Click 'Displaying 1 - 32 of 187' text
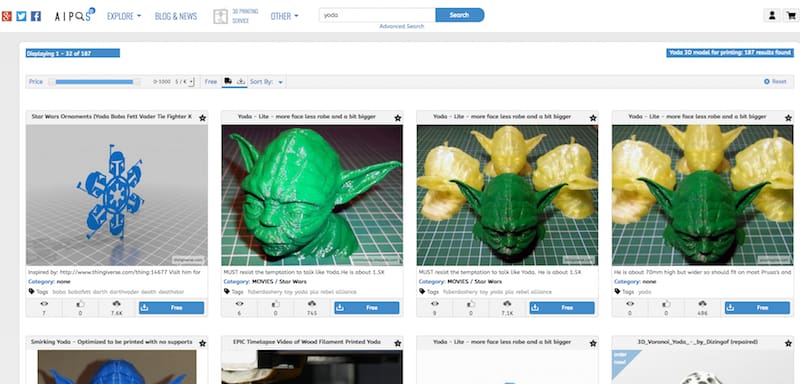The image size is (800, 384). (59, 53)
